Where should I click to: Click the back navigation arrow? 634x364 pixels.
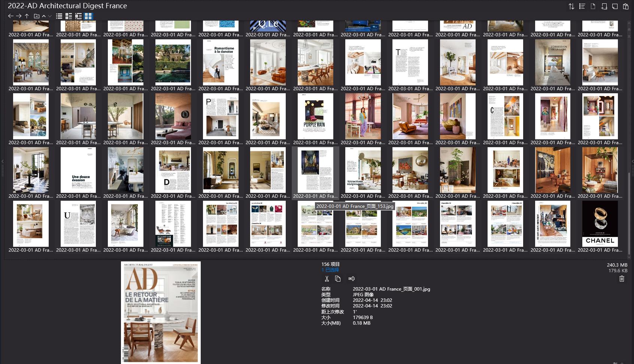point(10,16)
